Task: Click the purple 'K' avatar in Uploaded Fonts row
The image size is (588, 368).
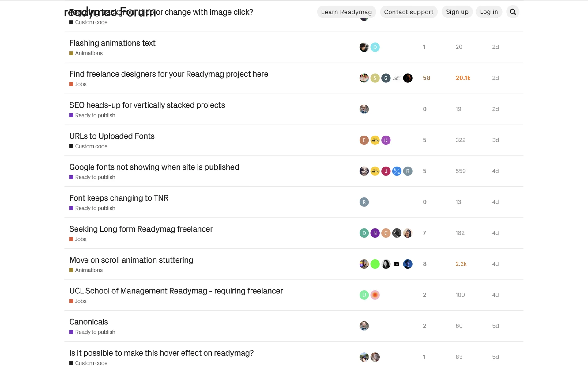Action: (x=386, y=140)
